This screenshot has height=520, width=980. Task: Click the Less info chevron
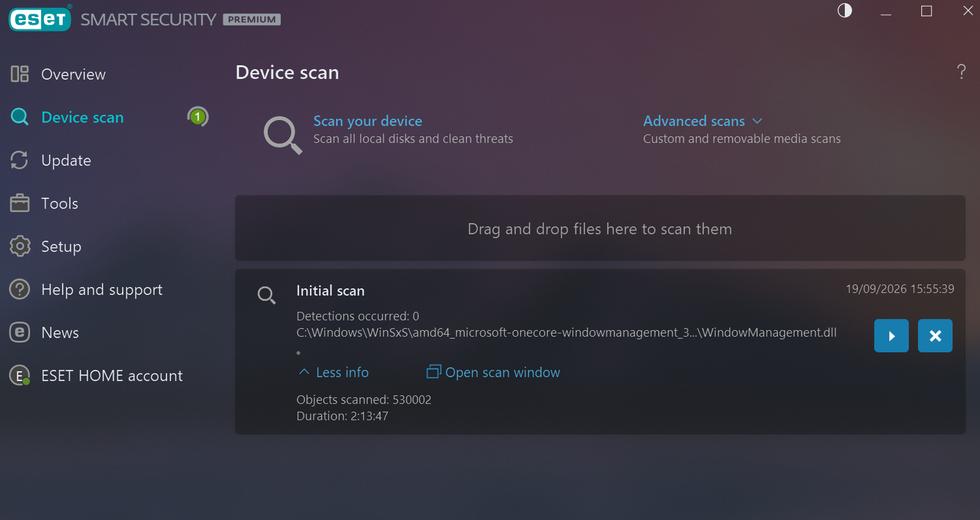point(304,372)
